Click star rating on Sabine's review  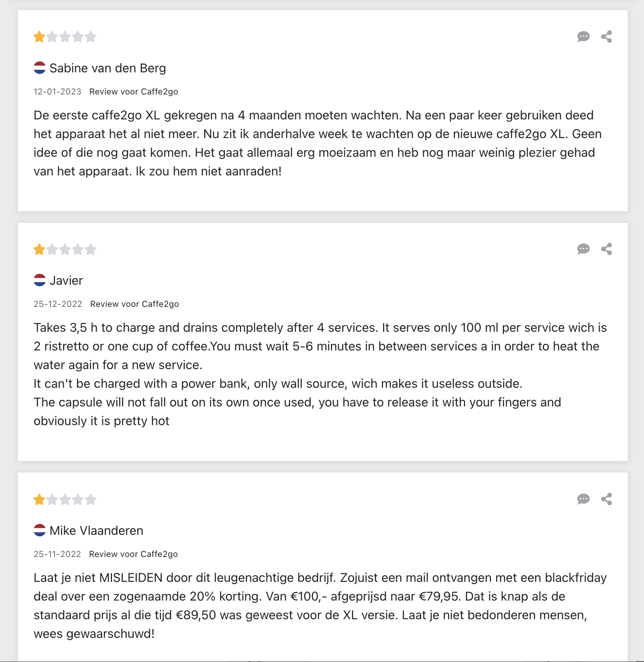click(x=65, y=37)
